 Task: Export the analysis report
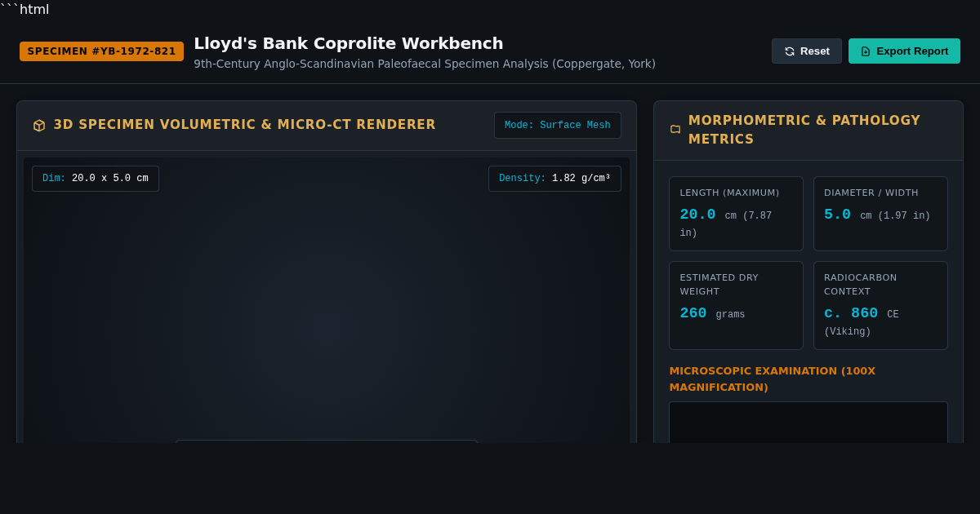pos(904,51)
